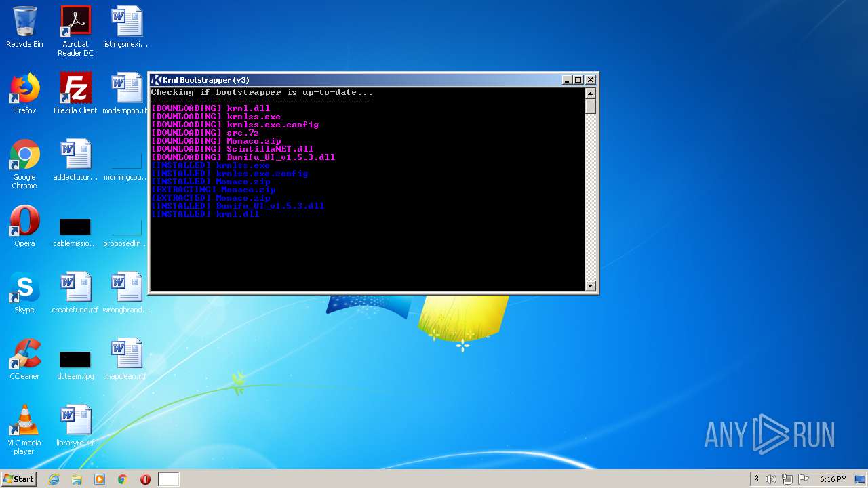Open the Start menu
Screen dimensions: 868x488
[19, 479]
